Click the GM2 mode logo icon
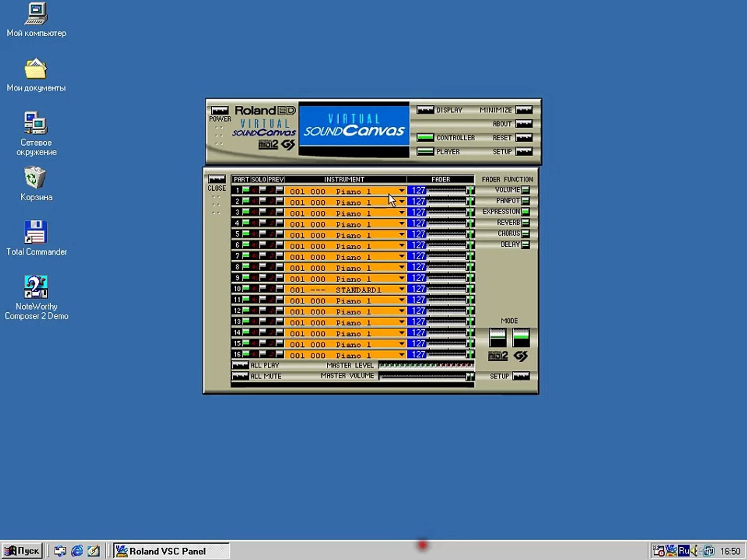Screen dimensions: 747x560 click(x=497, y=356)
